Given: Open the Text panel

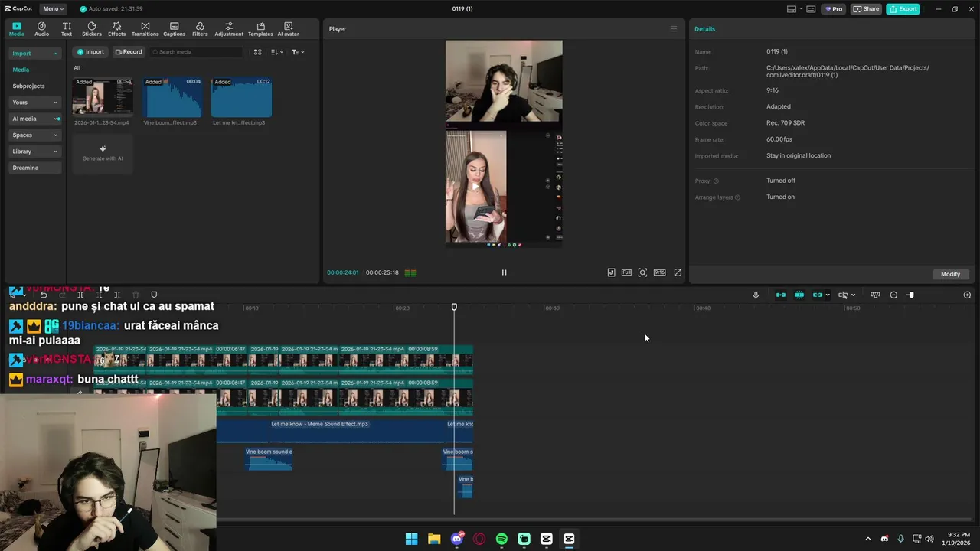Looking at the screenshot, I should [67, 29].
